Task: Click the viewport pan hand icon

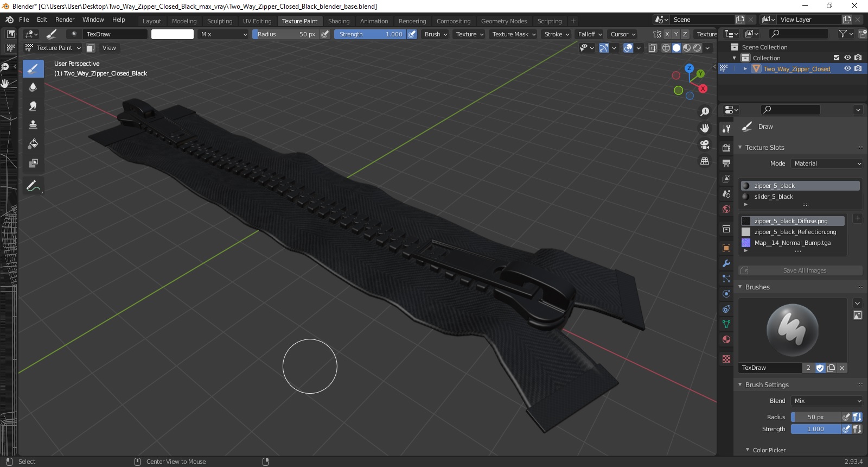Action: [x=705, y=128]
